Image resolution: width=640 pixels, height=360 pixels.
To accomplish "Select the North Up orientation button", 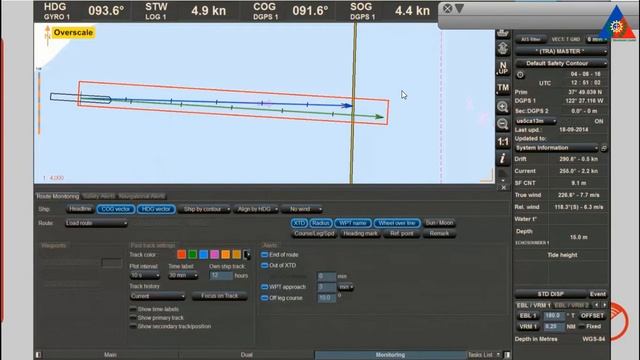I will tap(503, 68).
